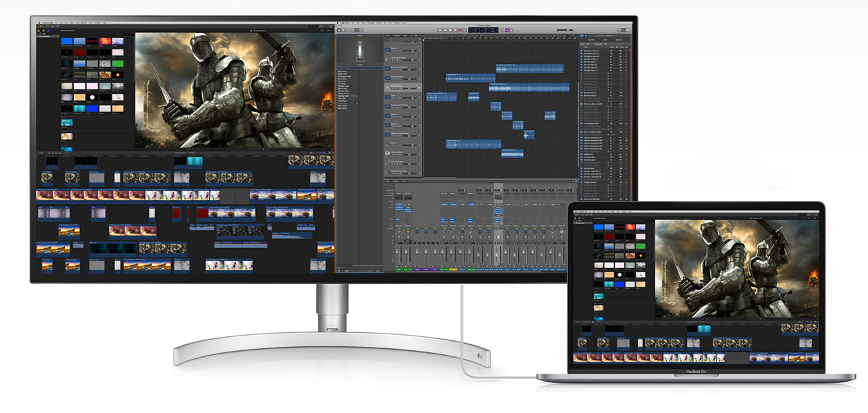Open Functions menu in Logic's tracks area

[x=395, y=35]
